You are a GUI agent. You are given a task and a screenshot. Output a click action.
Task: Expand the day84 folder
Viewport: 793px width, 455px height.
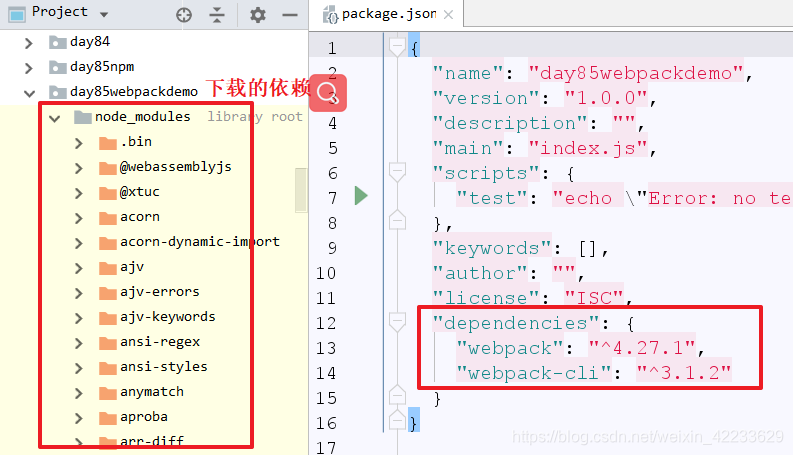coord(29,43)
